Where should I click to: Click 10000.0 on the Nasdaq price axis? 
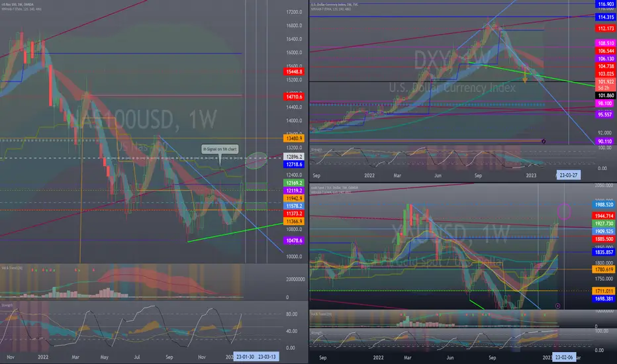pyautogui.click(x=294, y=257)
